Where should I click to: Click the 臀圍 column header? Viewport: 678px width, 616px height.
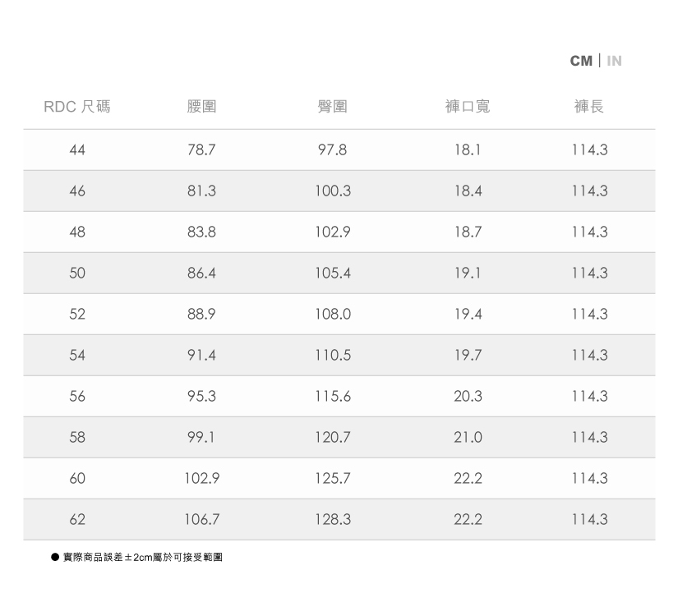pyautogui.click(x=332, y=107)
